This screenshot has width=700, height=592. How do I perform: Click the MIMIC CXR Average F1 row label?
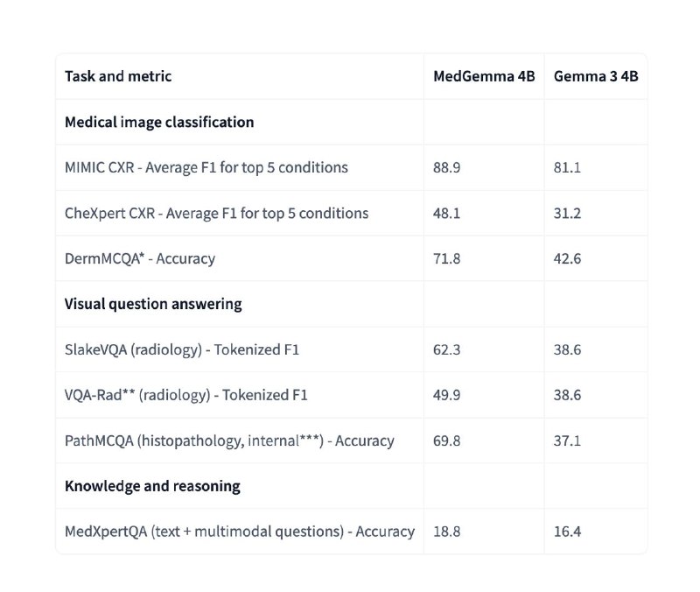point(206,167)
